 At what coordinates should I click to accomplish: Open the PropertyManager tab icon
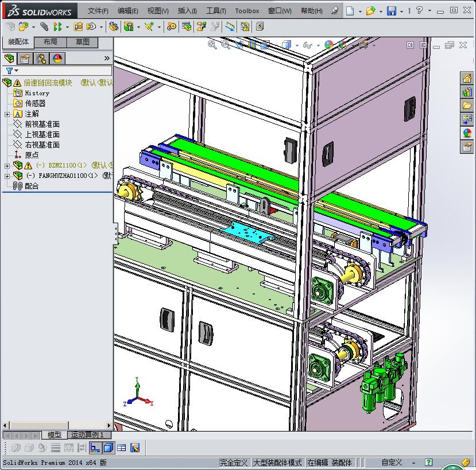25,59
